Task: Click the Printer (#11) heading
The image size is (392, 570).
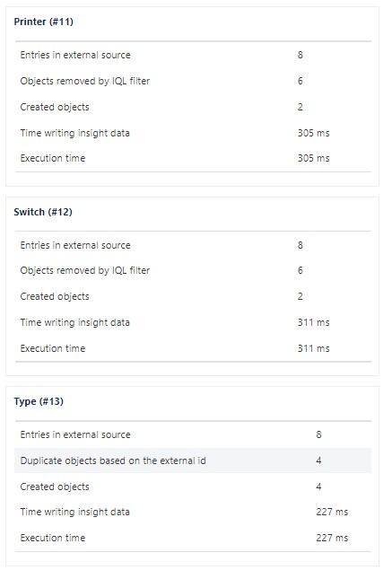Action: point(44,22)
